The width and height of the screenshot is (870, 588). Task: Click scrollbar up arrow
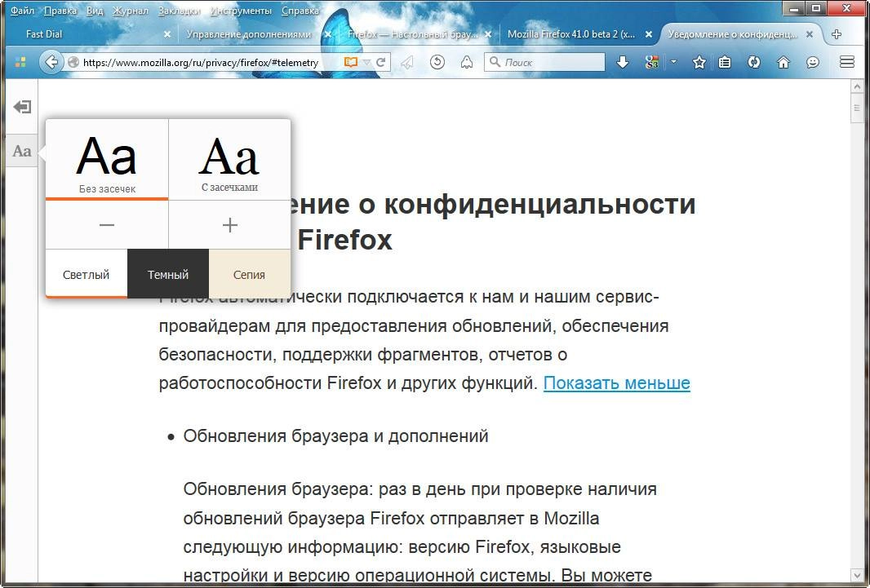click(x=856, y=87)
